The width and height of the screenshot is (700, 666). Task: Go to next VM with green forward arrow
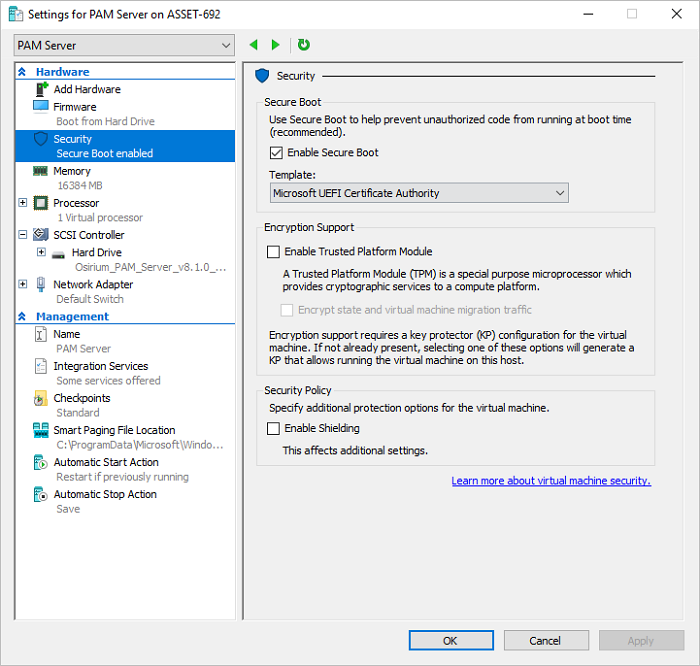(275, 45)
